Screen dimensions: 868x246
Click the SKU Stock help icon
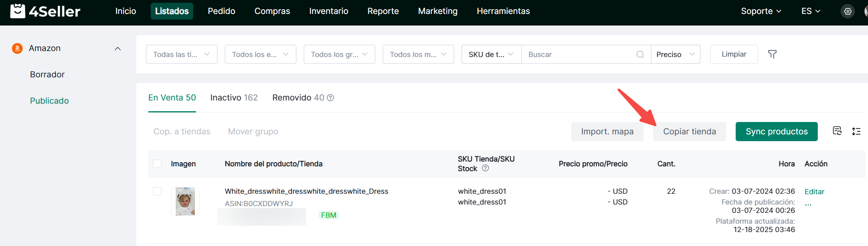coord(485,168)
